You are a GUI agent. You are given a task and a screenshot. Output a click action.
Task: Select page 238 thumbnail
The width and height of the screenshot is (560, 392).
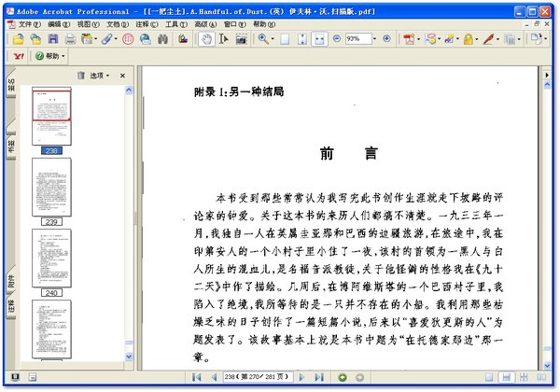click(x=51, y=117)
